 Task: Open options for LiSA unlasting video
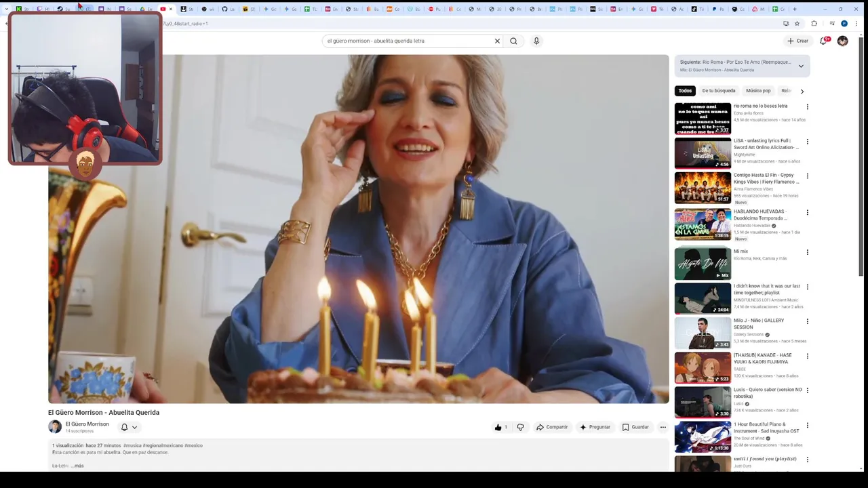pyautogui.click(x=807, y=142)
